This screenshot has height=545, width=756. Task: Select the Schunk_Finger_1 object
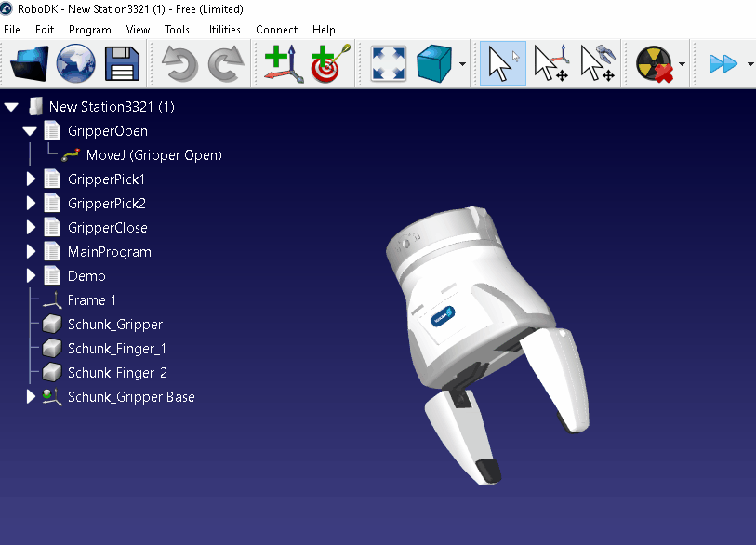[x=117, y=348]
